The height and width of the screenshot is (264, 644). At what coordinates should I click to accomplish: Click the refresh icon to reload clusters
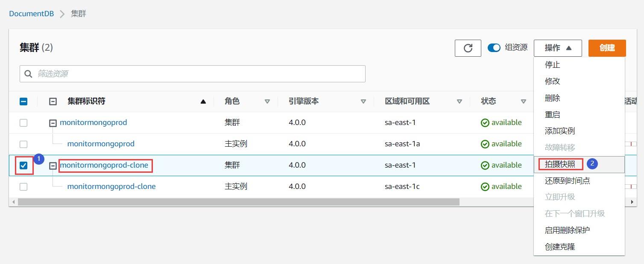[x=468, y=48]
